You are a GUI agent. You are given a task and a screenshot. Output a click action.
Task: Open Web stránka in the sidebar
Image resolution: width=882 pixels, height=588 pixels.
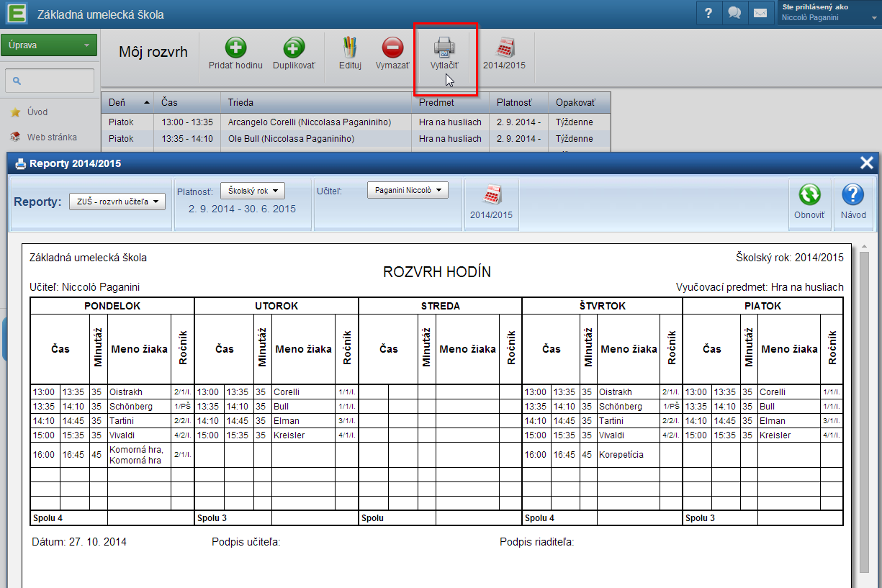tap(52, 137)
